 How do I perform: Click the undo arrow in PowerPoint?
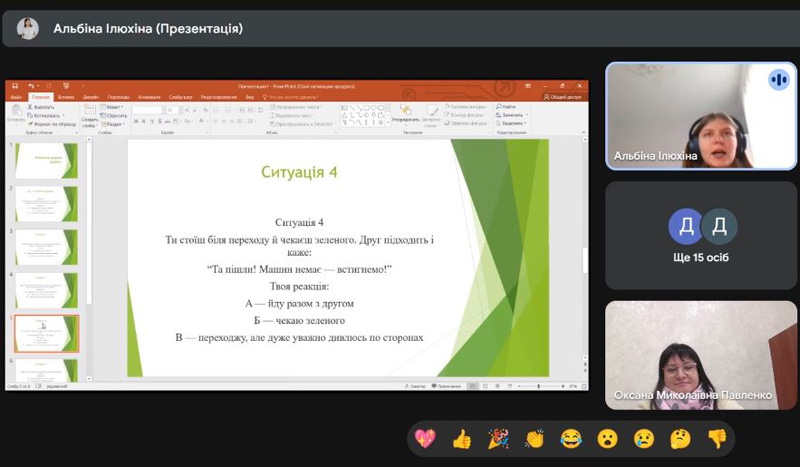(x=31, y=87)
